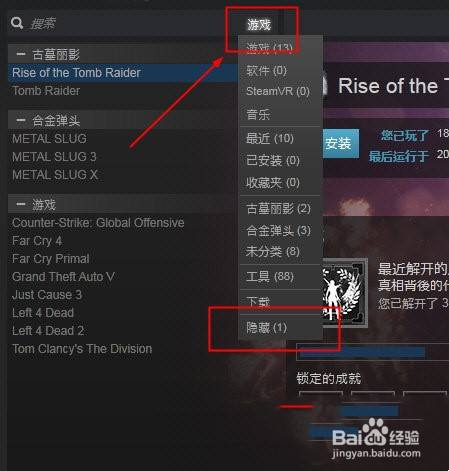
Task: Select 工具 (88) in the menu
Action: click(270, 276)
